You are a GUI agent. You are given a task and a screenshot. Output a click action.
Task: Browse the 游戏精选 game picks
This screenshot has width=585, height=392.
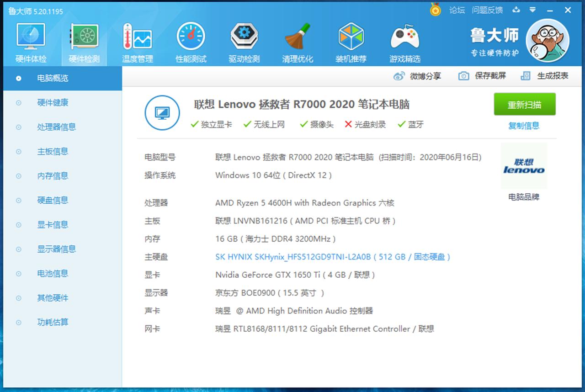click(x=404, y=41)
